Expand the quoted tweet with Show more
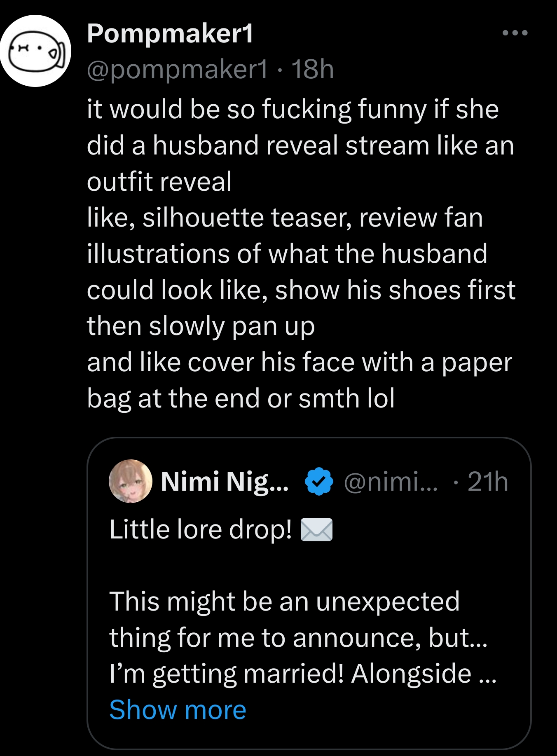The height and width of the screenshot is (756, 557). (178, 709)
